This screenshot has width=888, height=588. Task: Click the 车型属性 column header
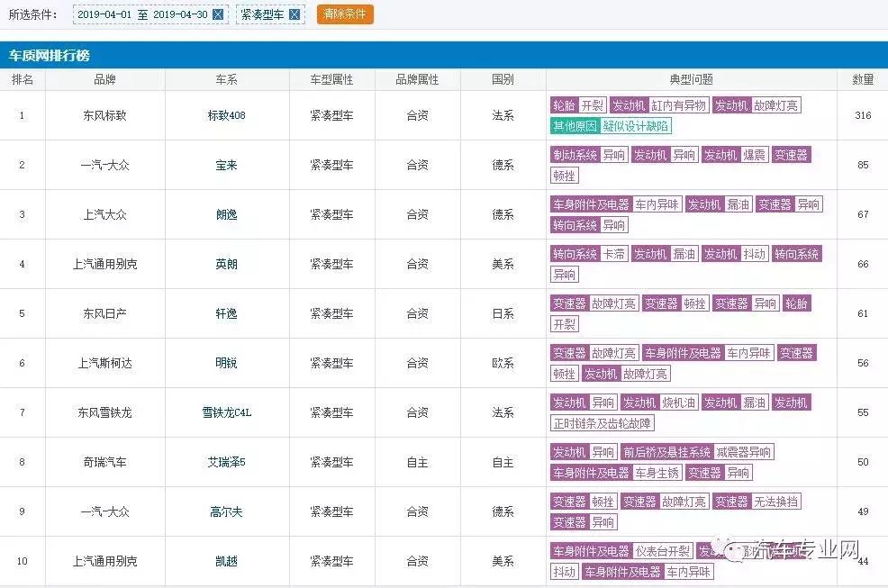click(x=331, y=80)
